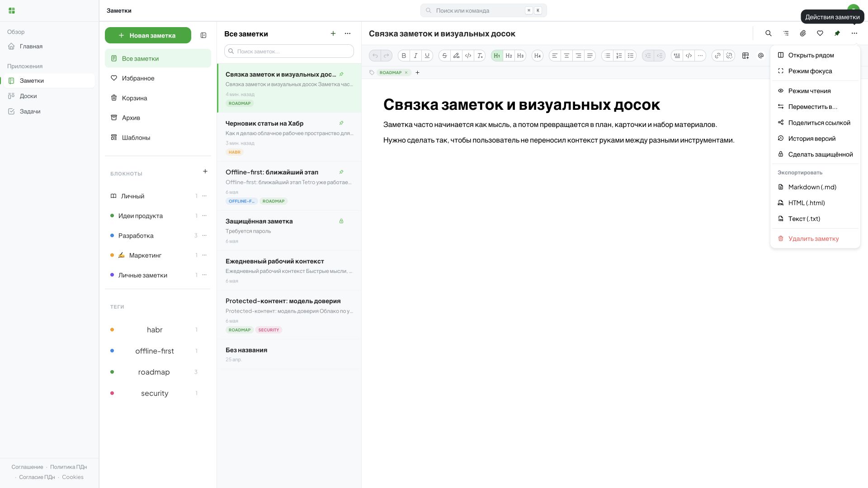Image resolution: width=868 pixels, height=488 pixels.
Task: Toggle pin for the current note
Action: pyautogui.click(x=837, y=33)
